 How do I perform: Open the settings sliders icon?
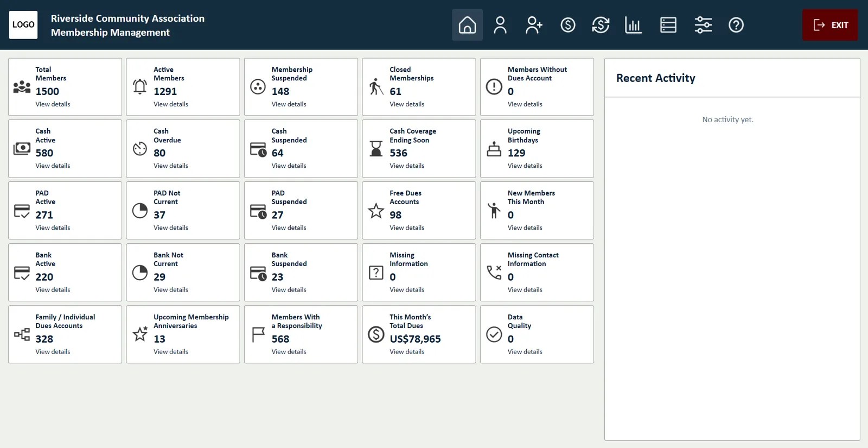coord(703,25)
